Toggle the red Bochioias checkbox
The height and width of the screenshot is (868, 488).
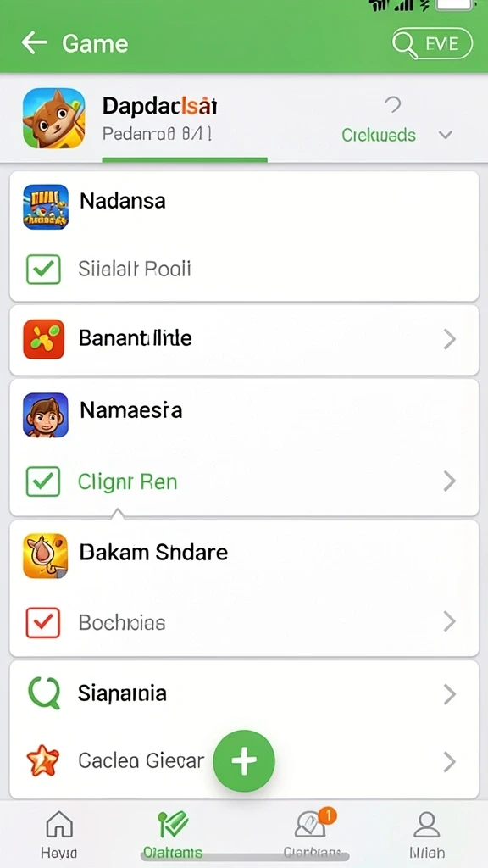click(43, 623)
